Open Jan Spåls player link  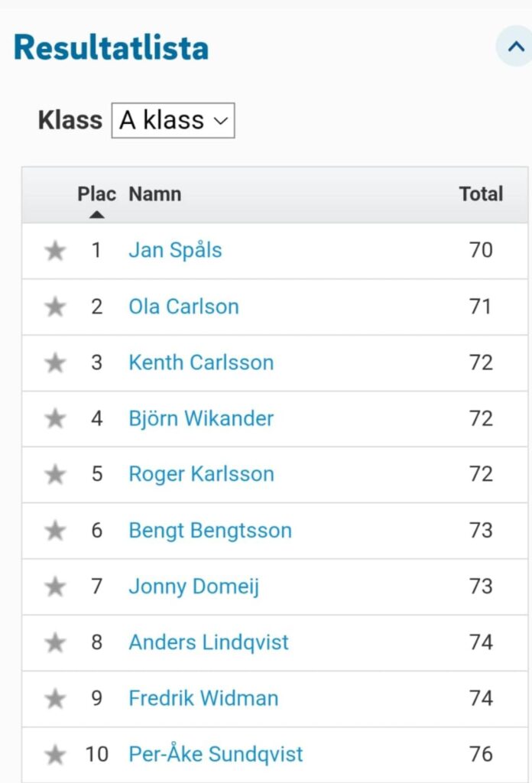coord(175,250)
